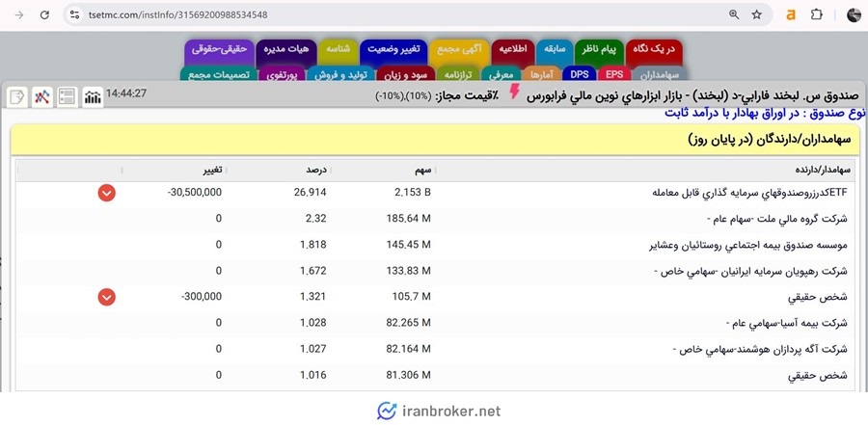Select the سود و زیان sub-tab
This screenshot has height=425, width=868.
tap(406, 74)
